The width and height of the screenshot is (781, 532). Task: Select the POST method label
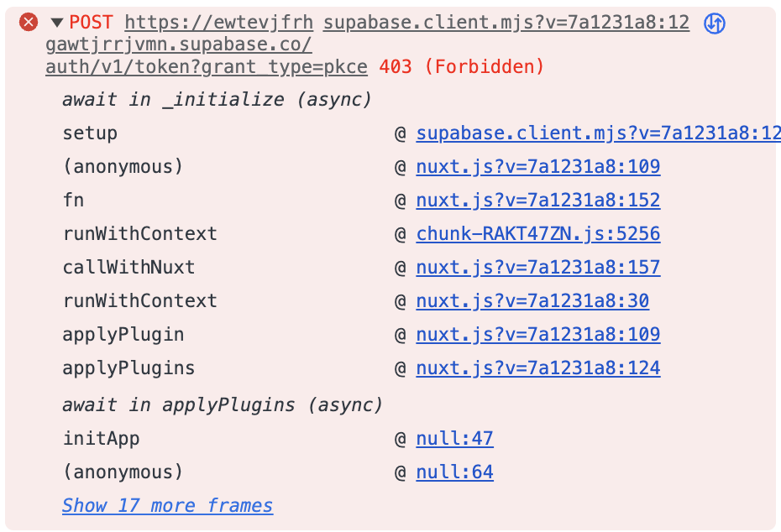tap(92, 23)
